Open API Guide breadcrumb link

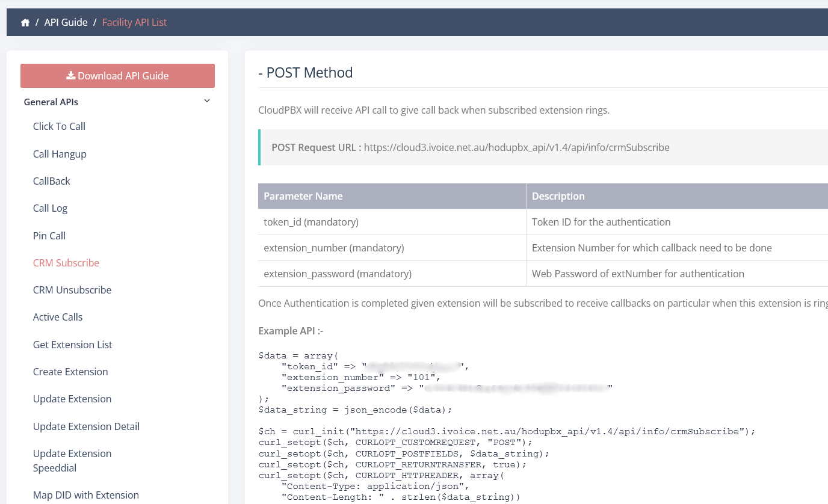coord(66,22)
